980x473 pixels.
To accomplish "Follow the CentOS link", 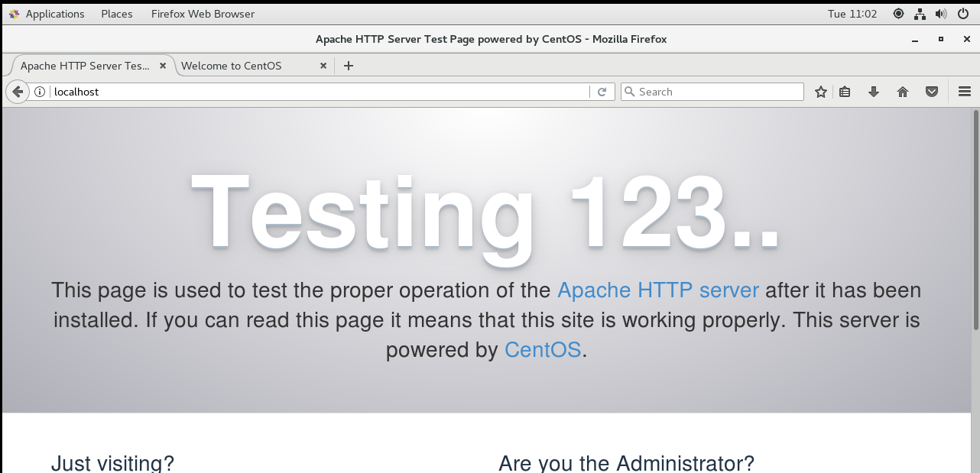I will point(544,350).
